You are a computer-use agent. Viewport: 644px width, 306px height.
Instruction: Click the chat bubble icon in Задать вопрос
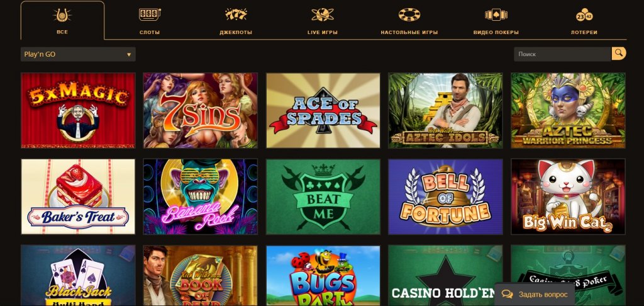point(508,295)
